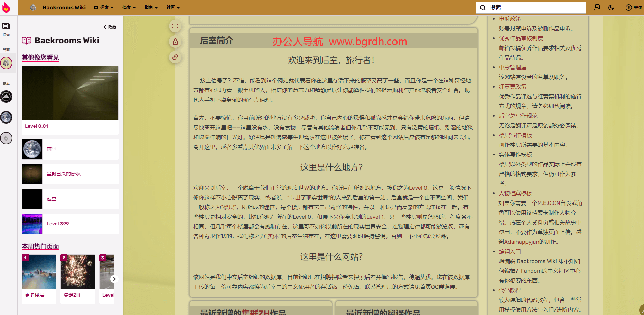Viewport: 644px width, 315px height.
Task: Open discussions with the chat bubble icon
Action: click(x=596, y=7)
